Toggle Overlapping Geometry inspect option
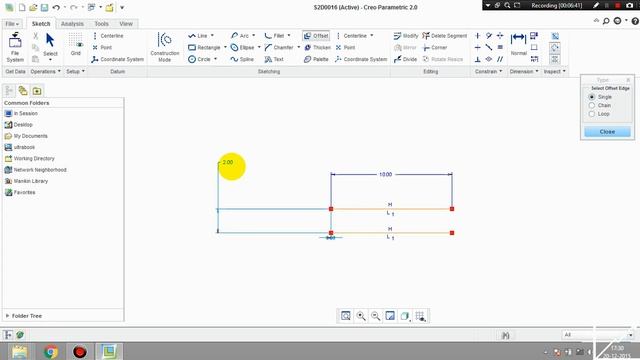Viewport: 640px width, 360px height. 555,36
